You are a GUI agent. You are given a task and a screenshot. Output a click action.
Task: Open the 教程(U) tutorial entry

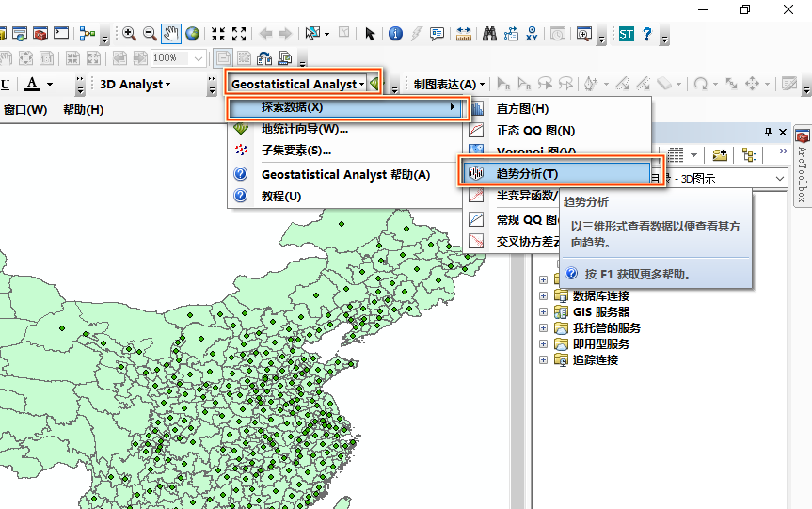coord(281,197)
